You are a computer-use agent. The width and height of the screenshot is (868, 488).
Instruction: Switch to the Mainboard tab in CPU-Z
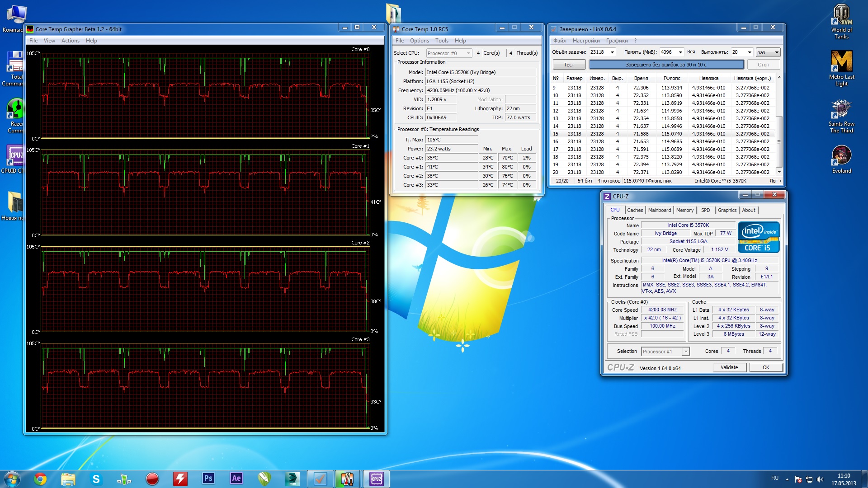pyautogui.click(x=659, y=210)
